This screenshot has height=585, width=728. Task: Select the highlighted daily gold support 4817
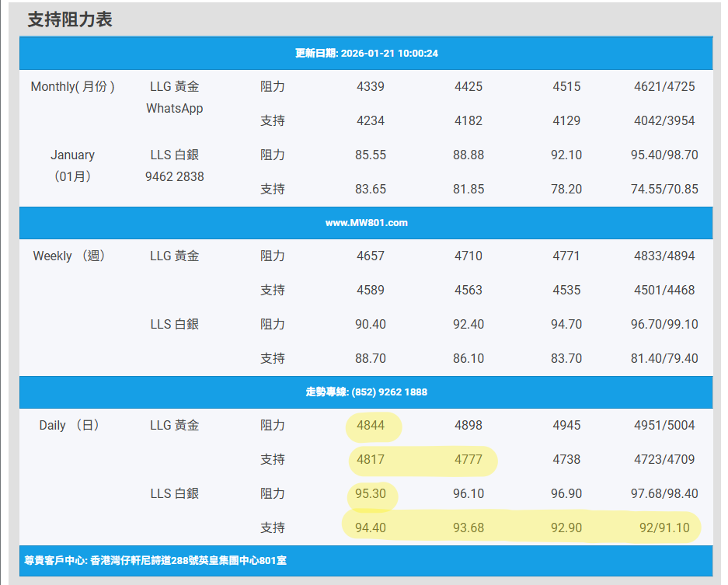pos(371,460)
